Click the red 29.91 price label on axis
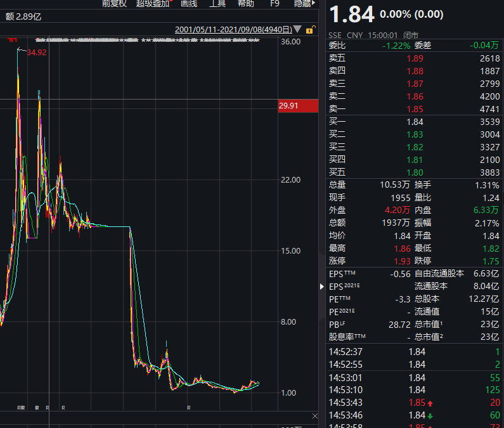Screen dimensions: 504x428 [298, 107]
